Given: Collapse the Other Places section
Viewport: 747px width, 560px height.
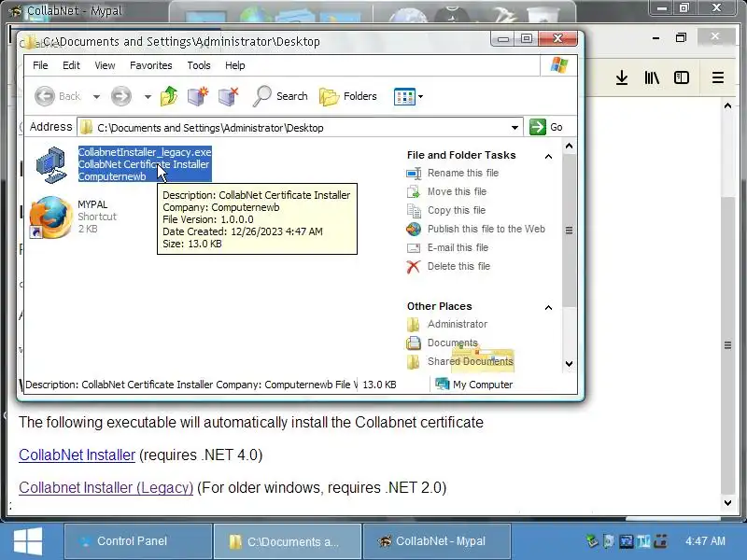Looking at the screenshot, I should 548,307.
